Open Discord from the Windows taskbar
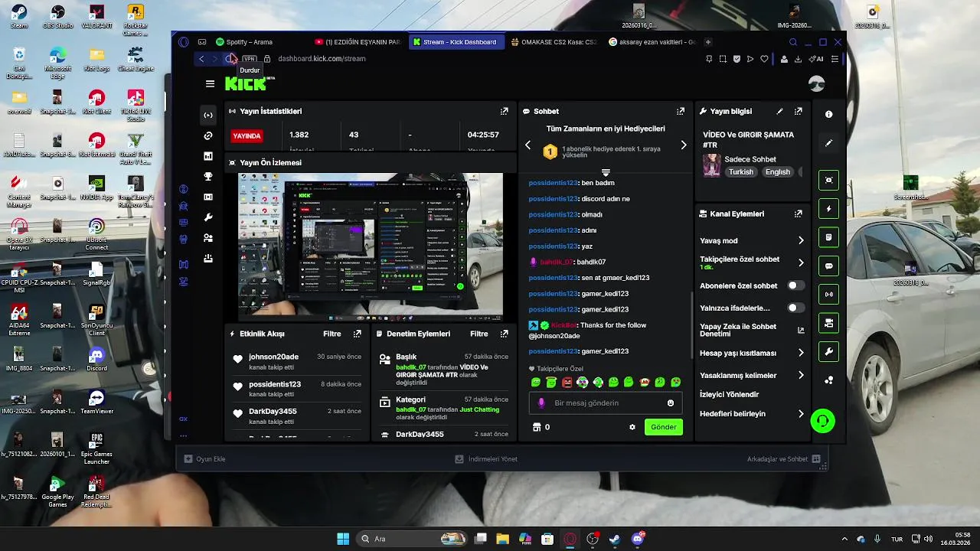Screen dimensions: 980x551 pos(638,539)
